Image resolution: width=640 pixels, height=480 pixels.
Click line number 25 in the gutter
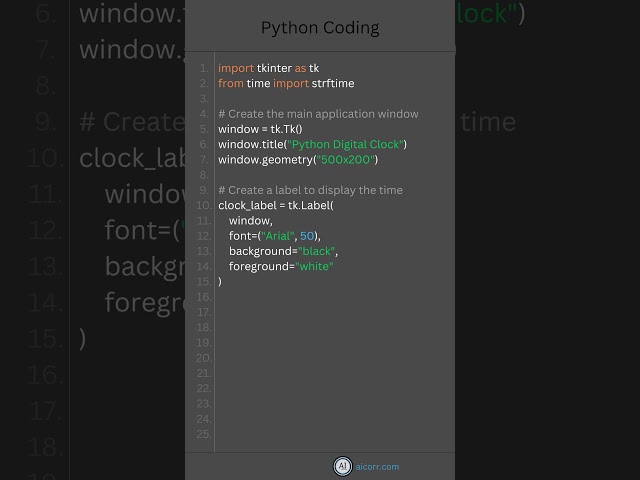coord(204,434)
